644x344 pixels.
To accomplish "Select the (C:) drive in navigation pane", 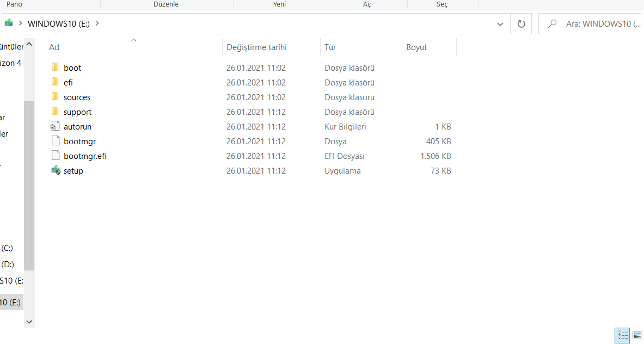I will [7, 248].
